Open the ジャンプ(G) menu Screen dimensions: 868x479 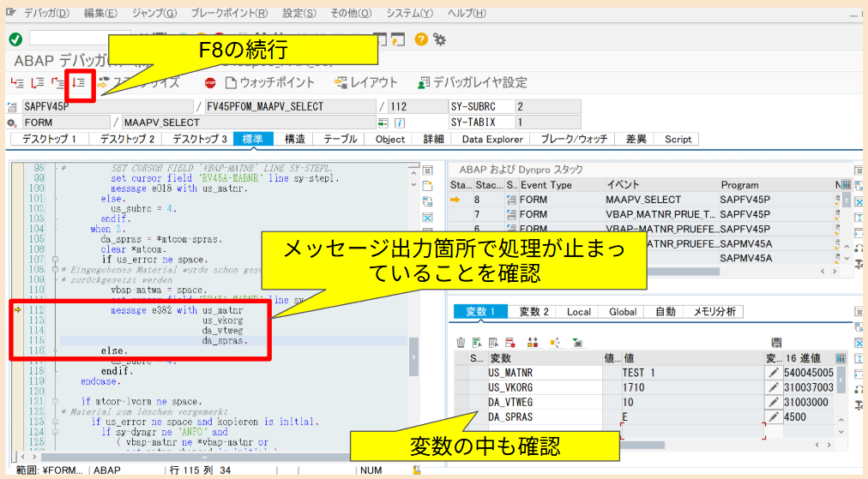pyautogui.click(x=154, y=13)
